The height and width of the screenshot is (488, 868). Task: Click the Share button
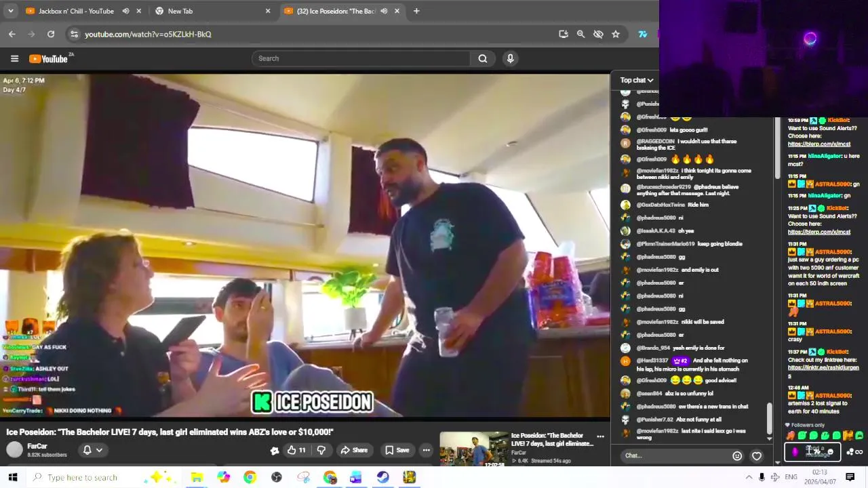point(354,450)
